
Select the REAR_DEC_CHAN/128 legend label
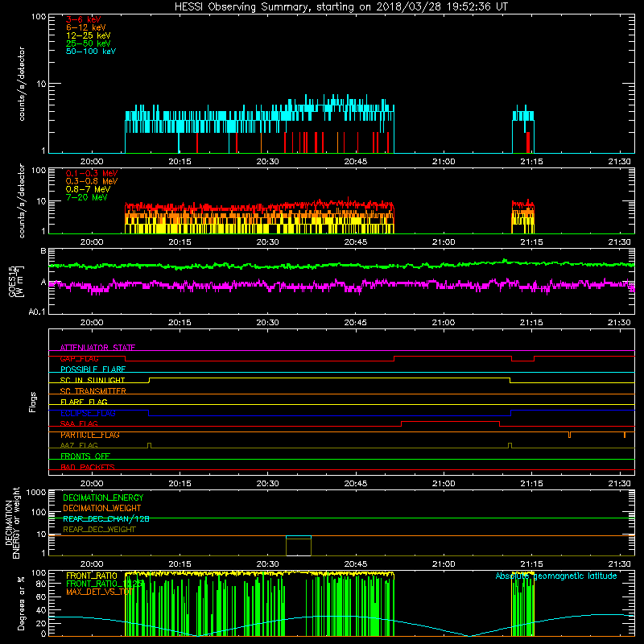tap(106, 518)
